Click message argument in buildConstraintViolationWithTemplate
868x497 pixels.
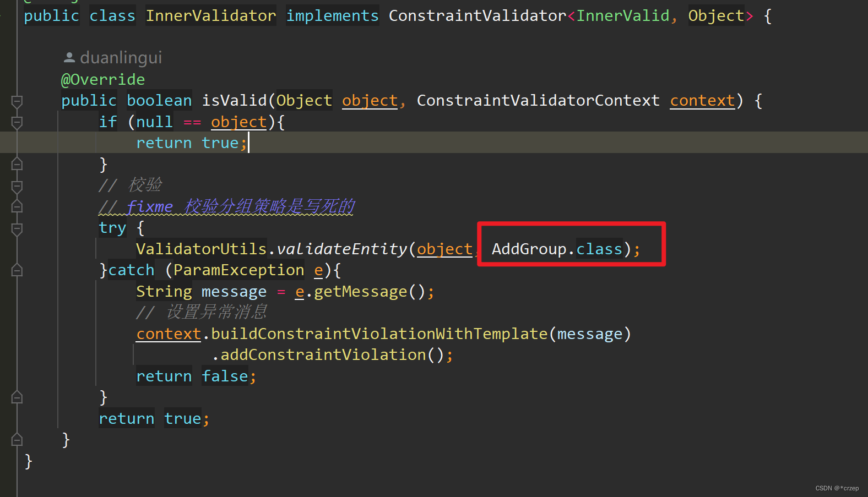point(590,334)
